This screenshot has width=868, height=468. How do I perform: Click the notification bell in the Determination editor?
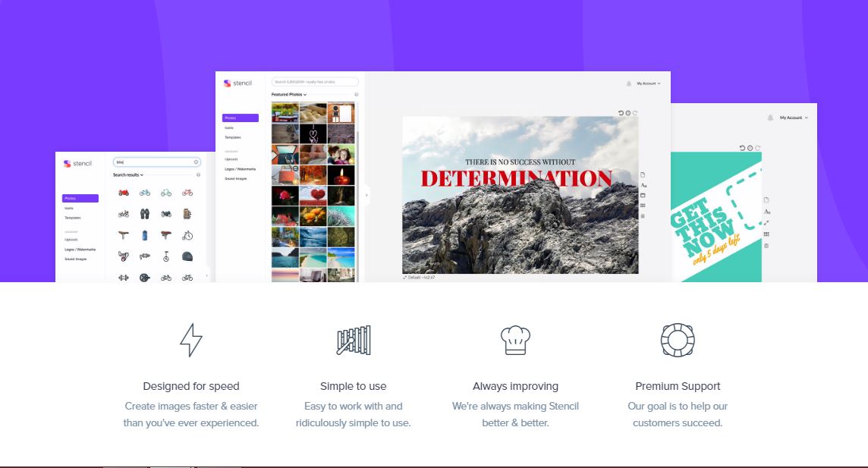(629, 83)
